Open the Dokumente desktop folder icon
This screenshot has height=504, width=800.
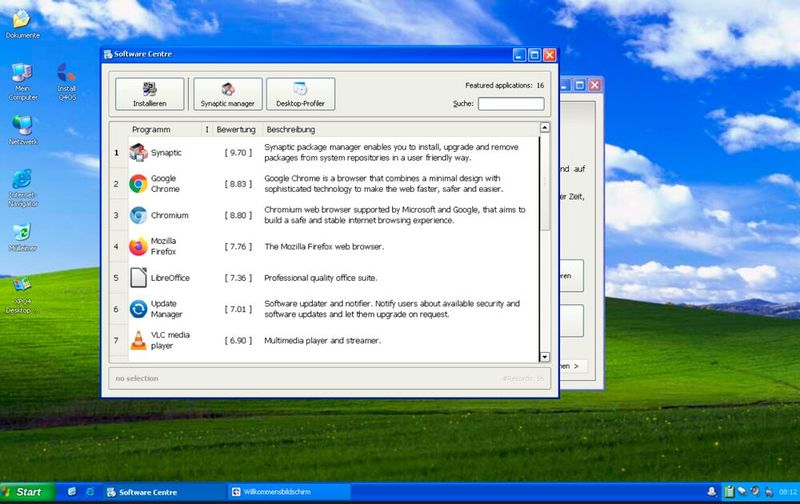click(x=22, y=24)
